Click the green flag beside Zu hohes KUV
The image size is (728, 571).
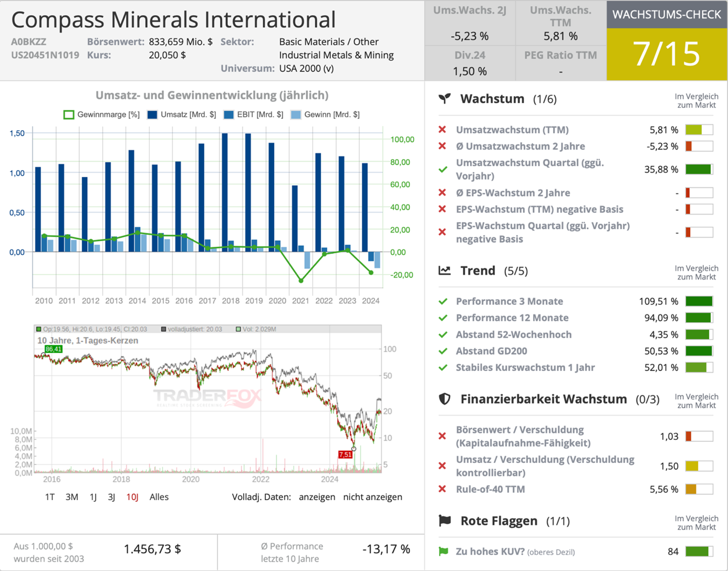tap(443, 551)
